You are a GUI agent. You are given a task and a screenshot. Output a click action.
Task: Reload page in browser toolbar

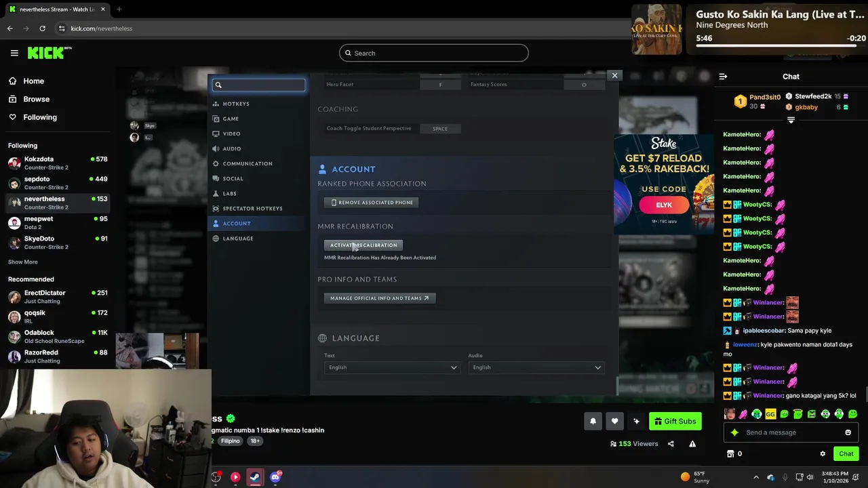[42, 28]
